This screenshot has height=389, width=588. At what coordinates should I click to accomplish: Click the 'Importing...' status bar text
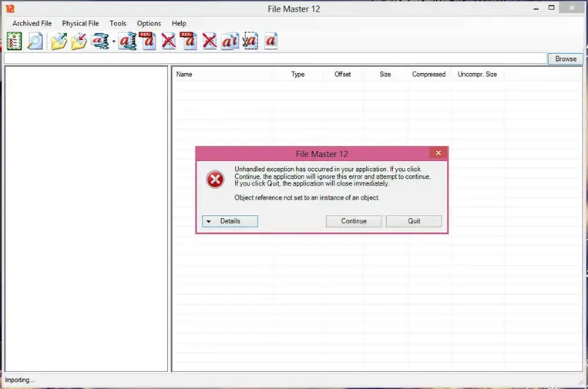click(19, 380)
